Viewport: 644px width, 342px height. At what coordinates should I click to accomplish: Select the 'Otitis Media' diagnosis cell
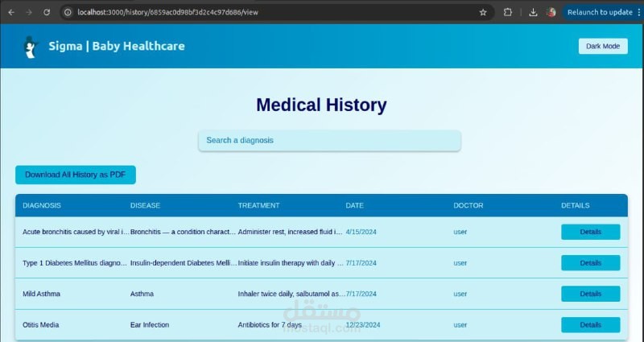(x=41, y=325)
